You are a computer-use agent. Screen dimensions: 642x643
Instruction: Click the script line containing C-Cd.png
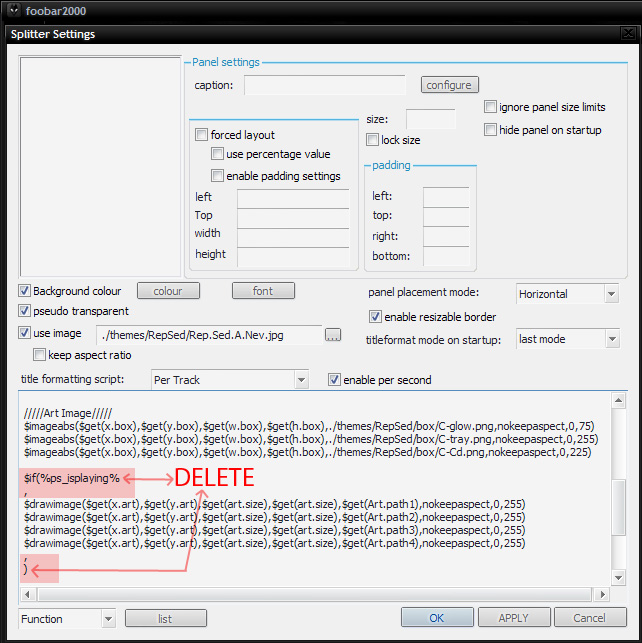tap(307, 452)
